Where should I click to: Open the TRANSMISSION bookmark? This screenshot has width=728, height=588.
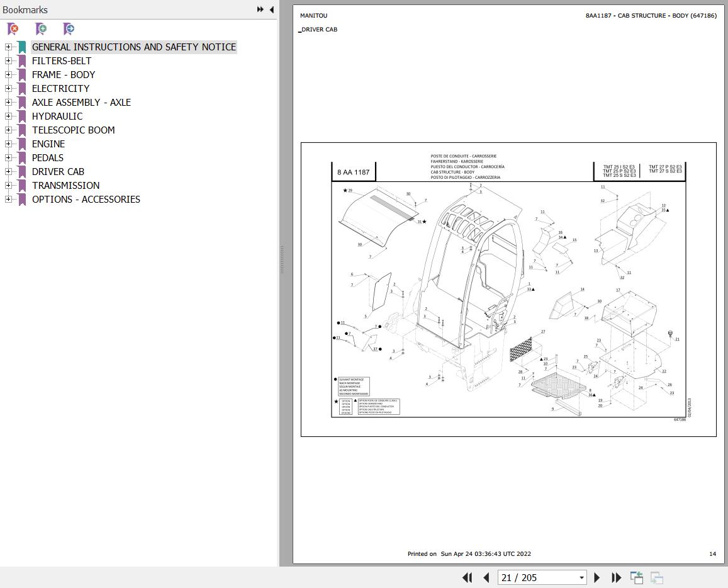[x=65, y=185]
